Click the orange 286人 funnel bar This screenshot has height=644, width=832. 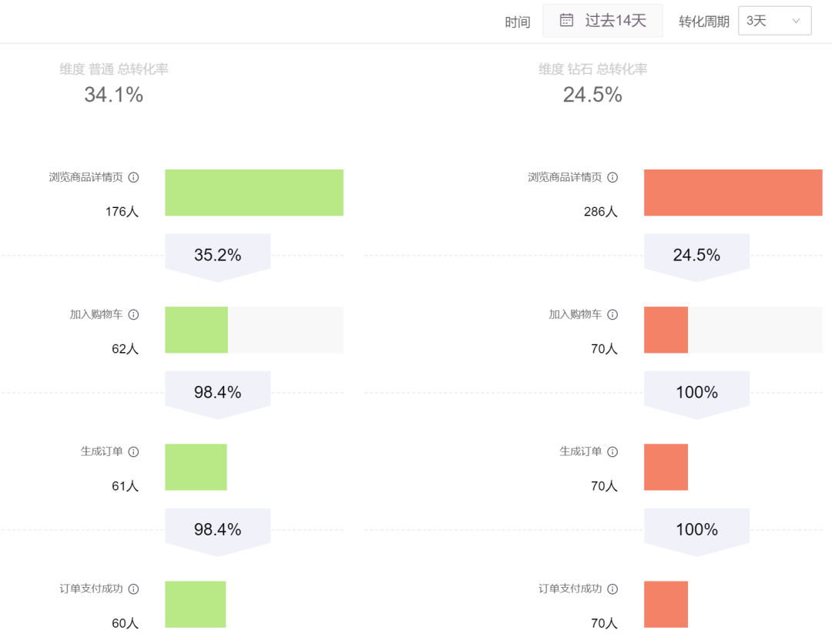[733, 193]
